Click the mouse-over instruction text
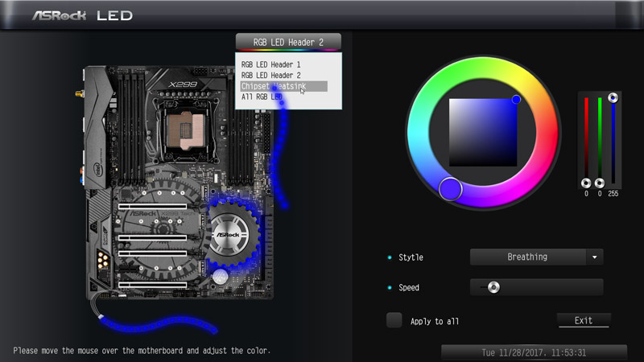 [142, 351]
